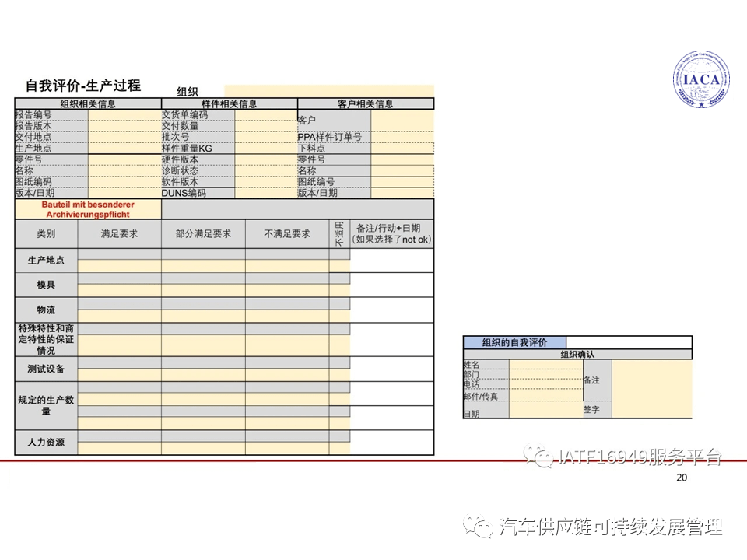Mark 满足要求 for the 生产地点 row
Screen dimensions: 747x560
(119, 261)
